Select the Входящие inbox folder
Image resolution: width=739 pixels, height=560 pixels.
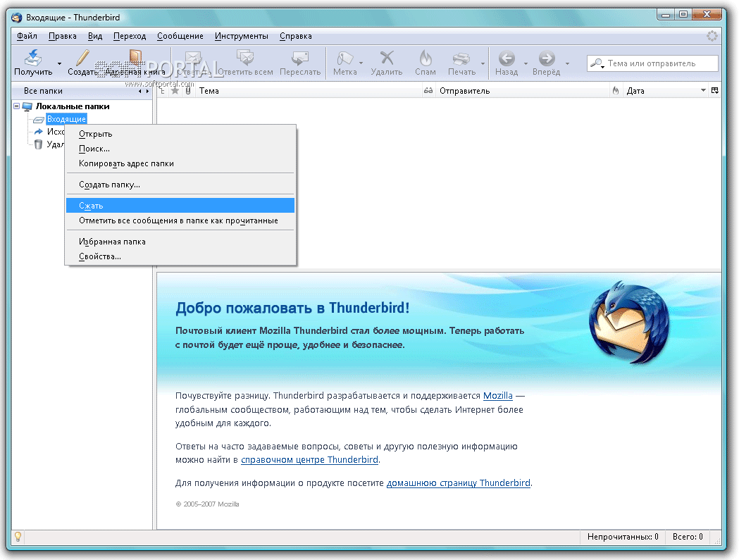66,119
